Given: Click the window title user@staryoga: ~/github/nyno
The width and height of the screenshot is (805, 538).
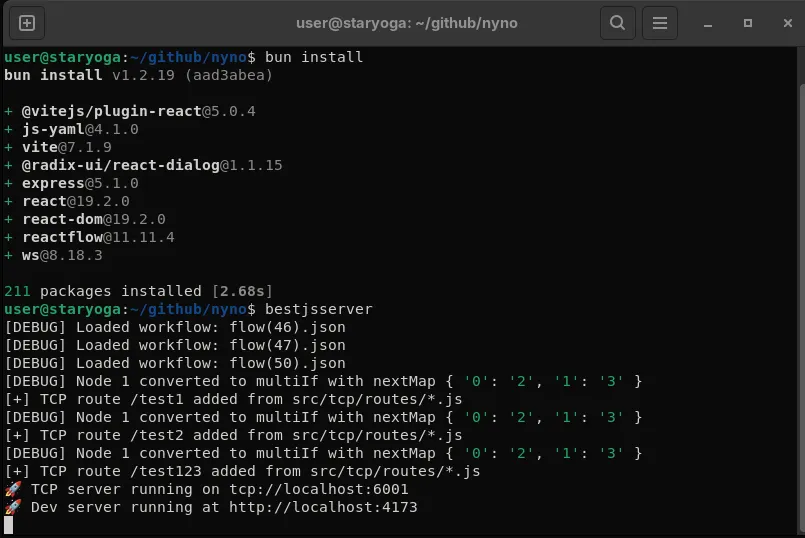Looking at the screenshot, I should click(x=407, y=22).
